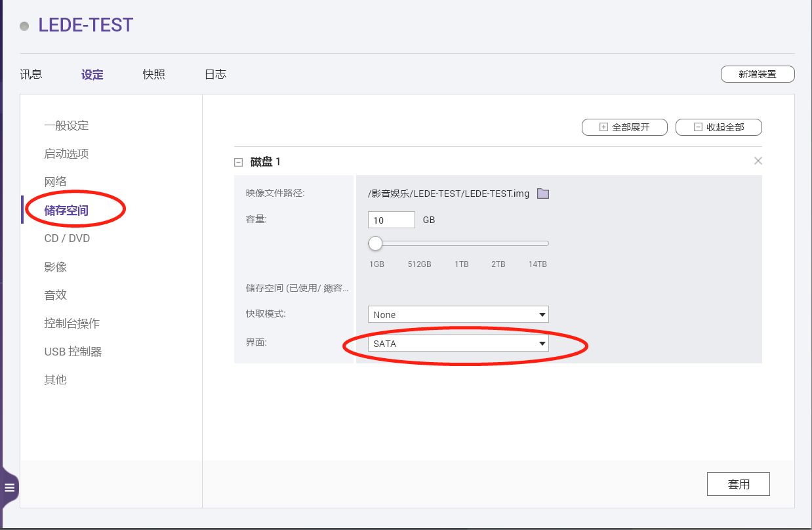Switch to the 快照 tab
This screenshot has height=530, width=812.
tap(154, 74)
